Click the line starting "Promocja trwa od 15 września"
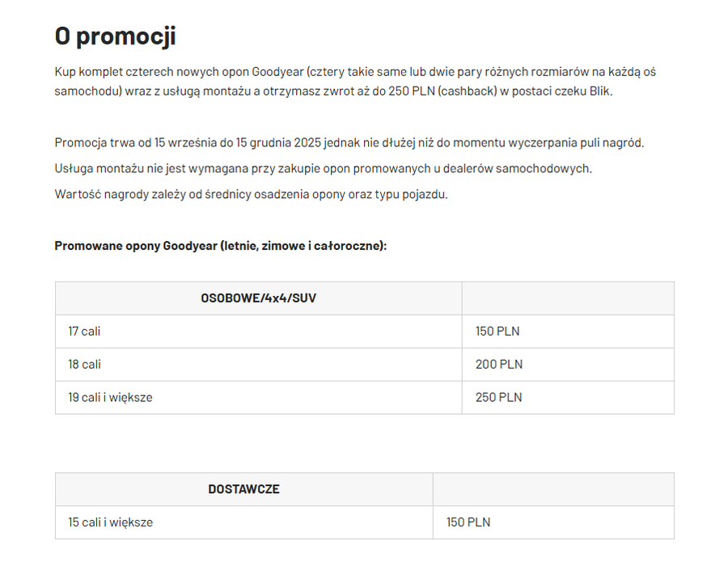Screen dimensions: 728x566 tap(349, 143)
